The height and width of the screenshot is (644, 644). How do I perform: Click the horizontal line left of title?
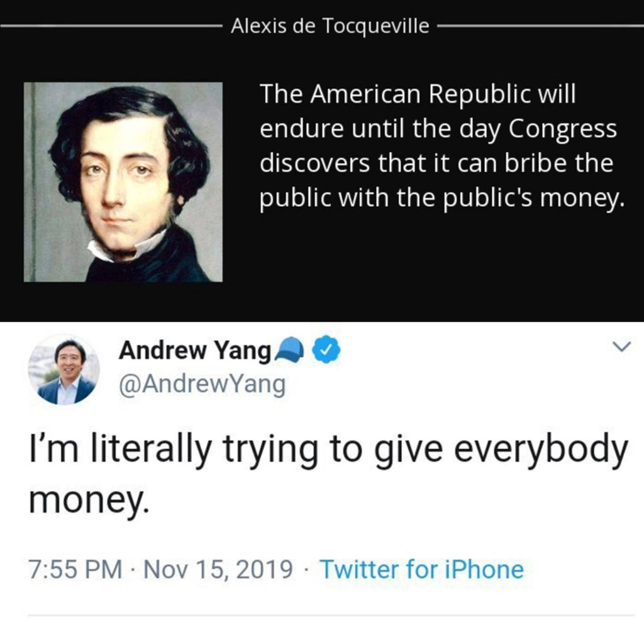click(x=111, y=26)
